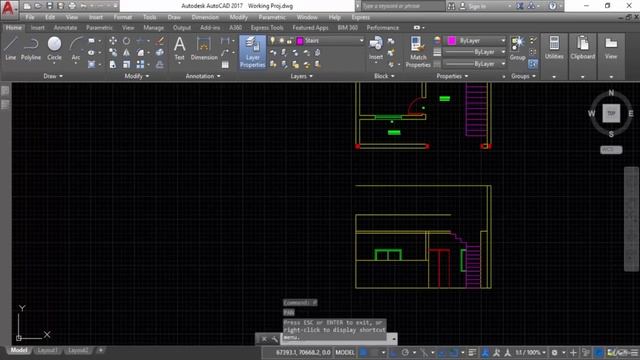Expand the Groups panel
The image size is (640, 360).
523,76
